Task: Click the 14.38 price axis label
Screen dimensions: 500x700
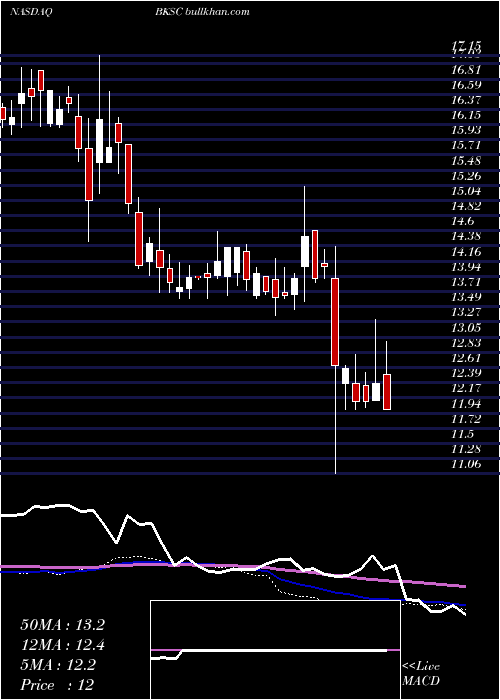Action: [x=466, y=237]
